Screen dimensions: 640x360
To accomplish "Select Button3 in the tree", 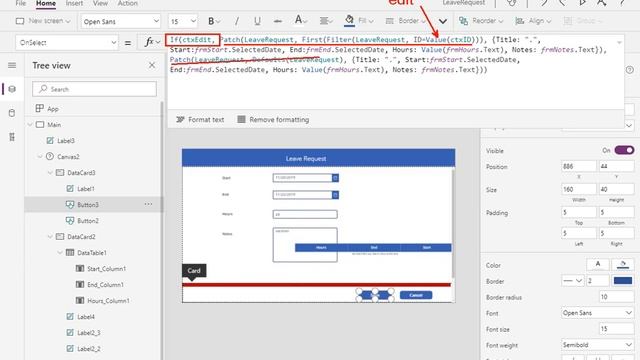I will [88, 204].
